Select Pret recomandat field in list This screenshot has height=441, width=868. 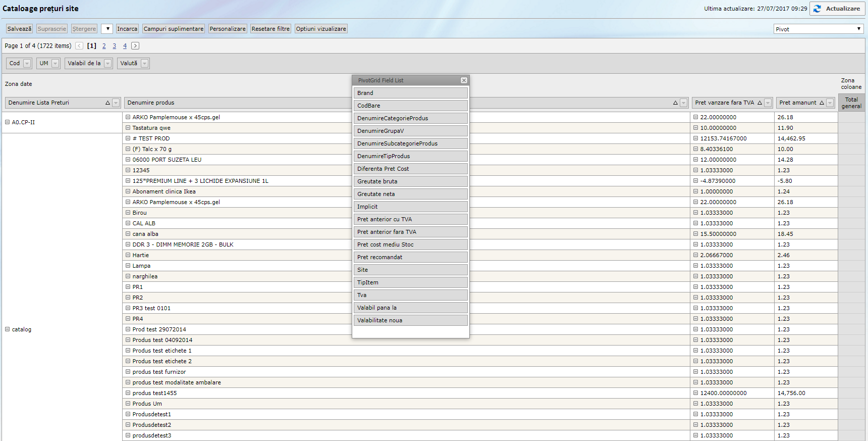coord(410,257)
